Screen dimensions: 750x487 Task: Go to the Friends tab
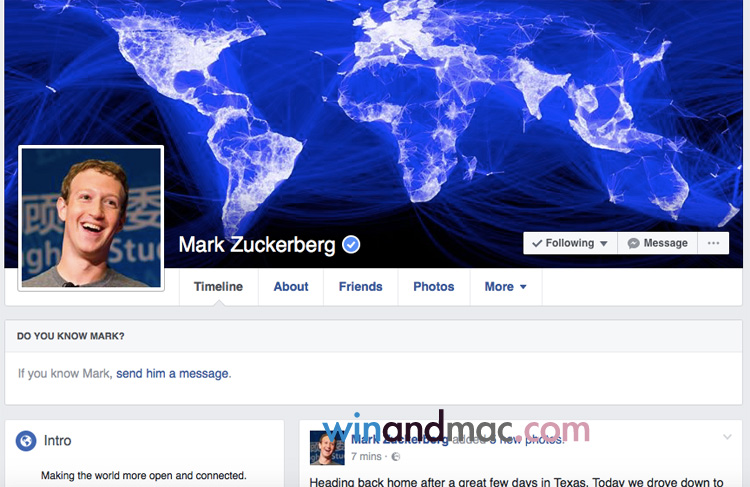click(x=361, y=287)
